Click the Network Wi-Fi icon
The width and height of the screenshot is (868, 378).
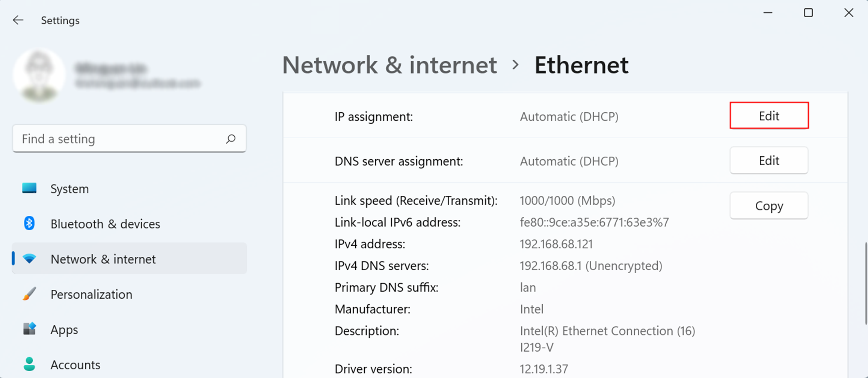29,259
